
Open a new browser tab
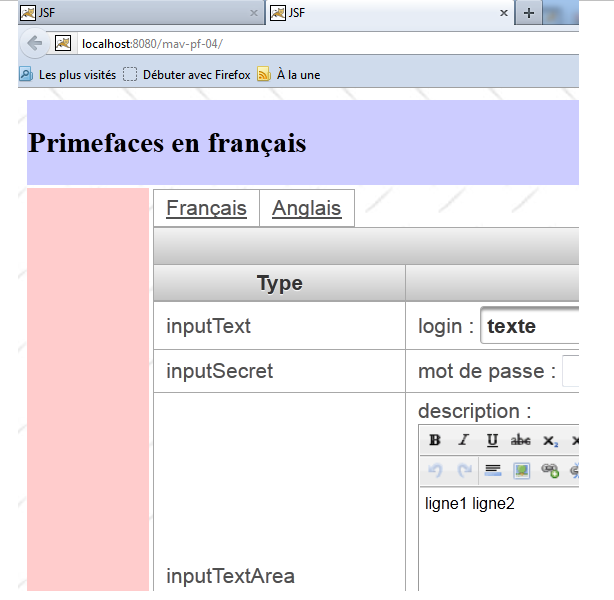click(x=528, y=13)
